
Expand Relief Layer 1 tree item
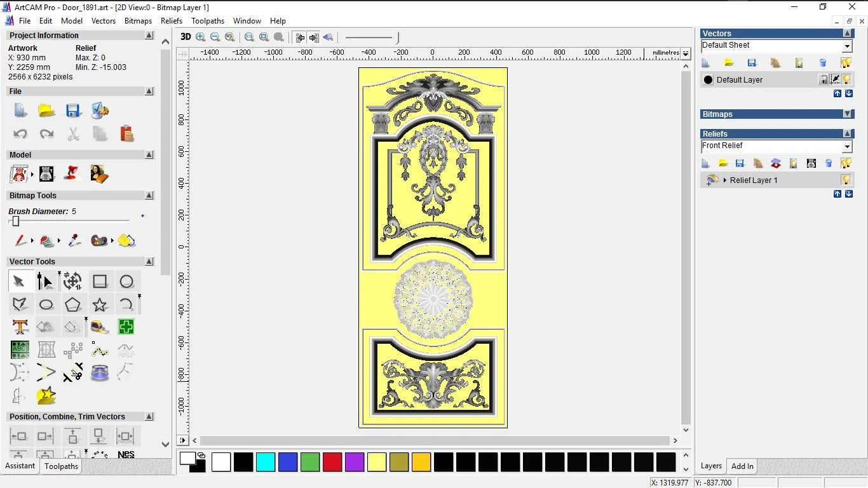725,180
